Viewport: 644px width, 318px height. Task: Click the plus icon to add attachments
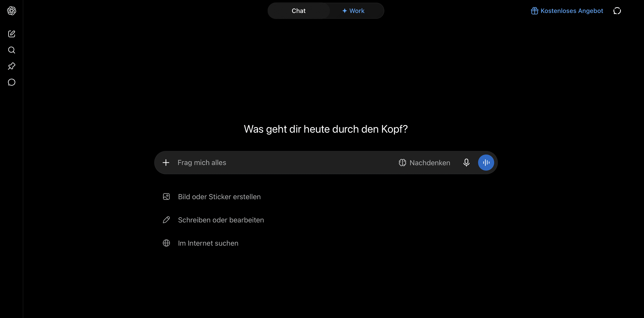[166, 163]
